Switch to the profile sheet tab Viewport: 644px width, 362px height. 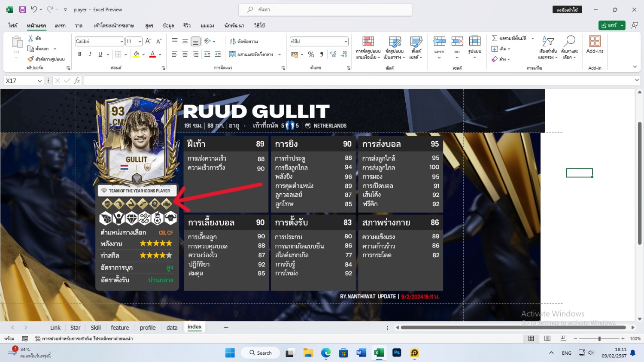[148, 328]
